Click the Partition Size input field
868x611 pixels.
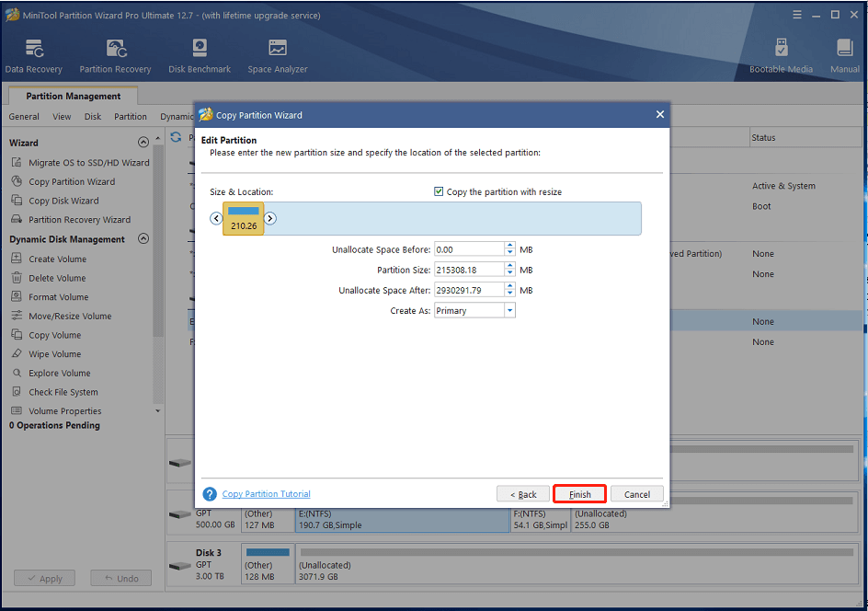tap(470, 270)
